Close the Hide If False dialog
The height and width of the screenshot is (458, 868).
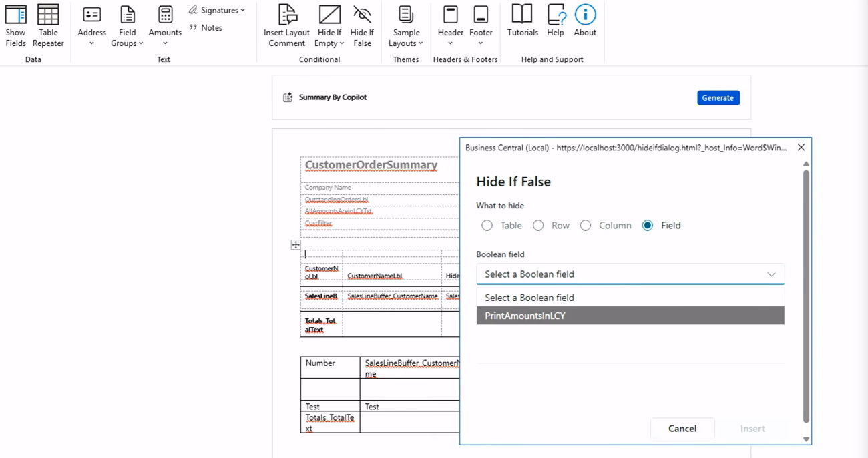pos(801,147)
